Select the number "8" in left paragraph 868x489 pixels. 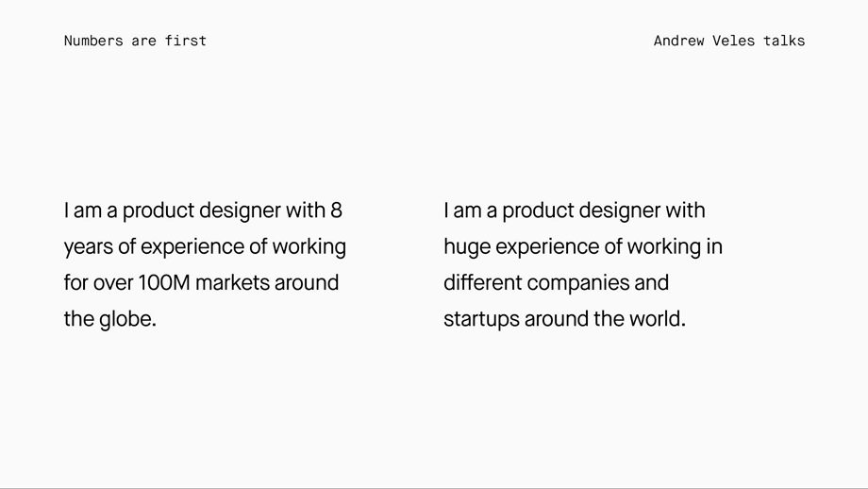point(336,211)
